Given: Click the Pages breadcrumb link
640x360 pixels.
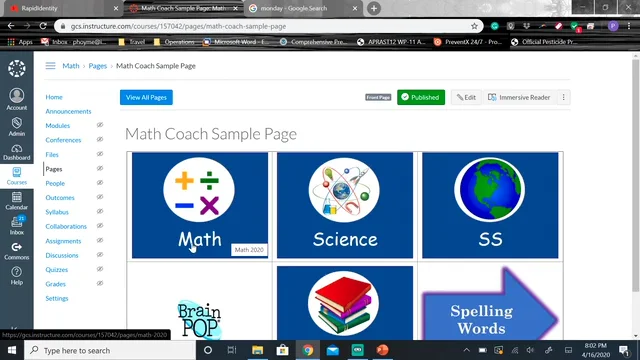Looking at the screenshot, I should [x=98, y=66].
